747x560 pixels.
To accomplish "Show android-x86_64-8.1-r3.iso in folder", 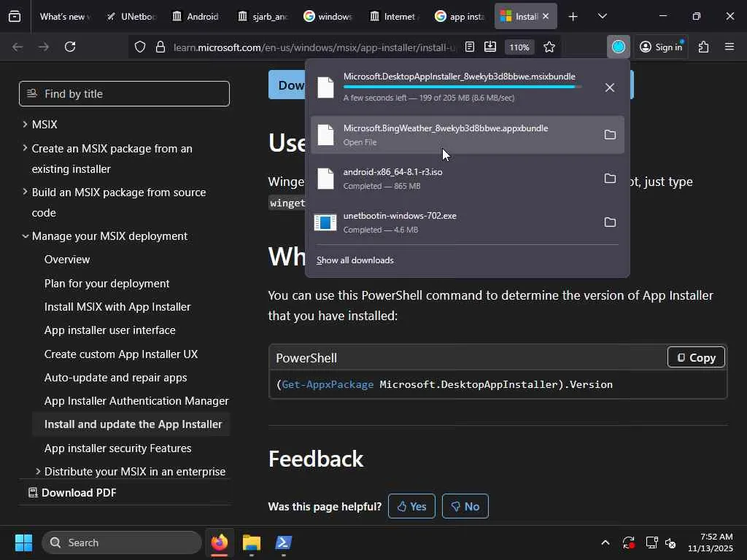I will [610, 179].
